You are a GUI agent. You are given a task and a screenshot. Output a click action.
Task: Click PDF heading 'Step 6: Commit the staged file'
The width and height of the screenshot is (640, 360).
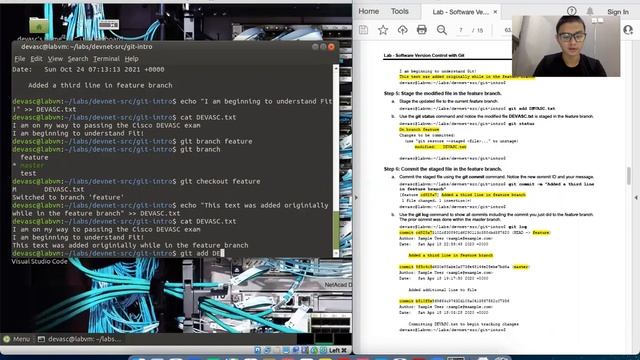pyautogui.click(x=443, y=169)
